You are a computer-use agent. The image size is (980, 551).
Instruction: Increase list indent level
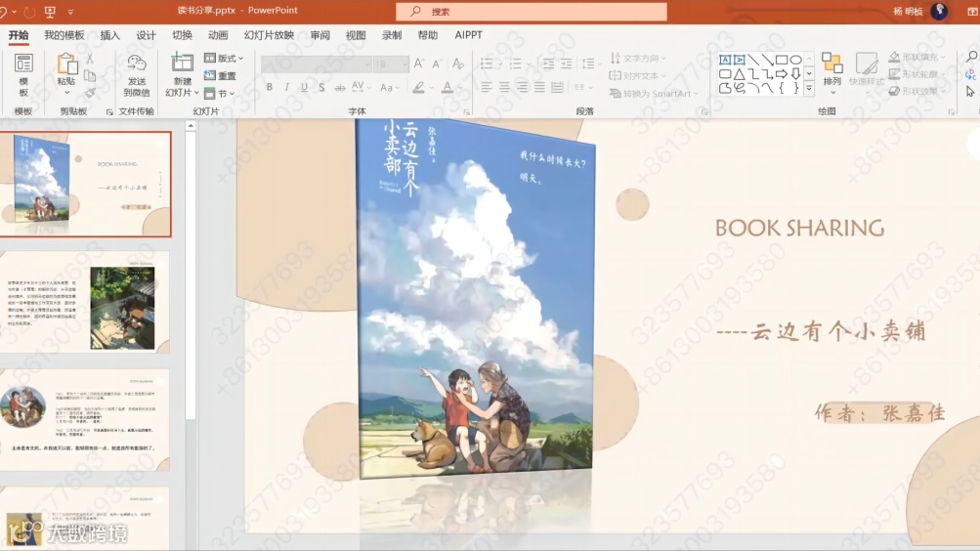click(x=567, y=64)
